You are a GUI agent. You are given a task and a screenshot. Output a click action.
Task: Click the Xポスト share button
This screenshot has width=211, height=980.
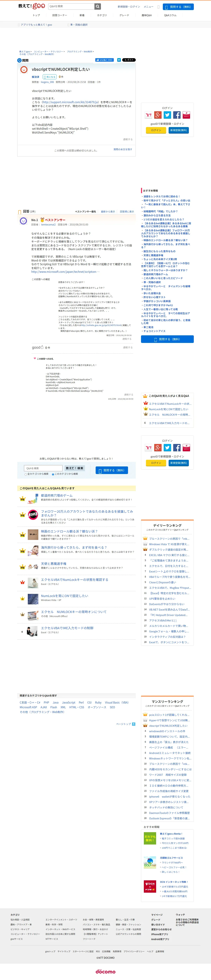point(129,60)
